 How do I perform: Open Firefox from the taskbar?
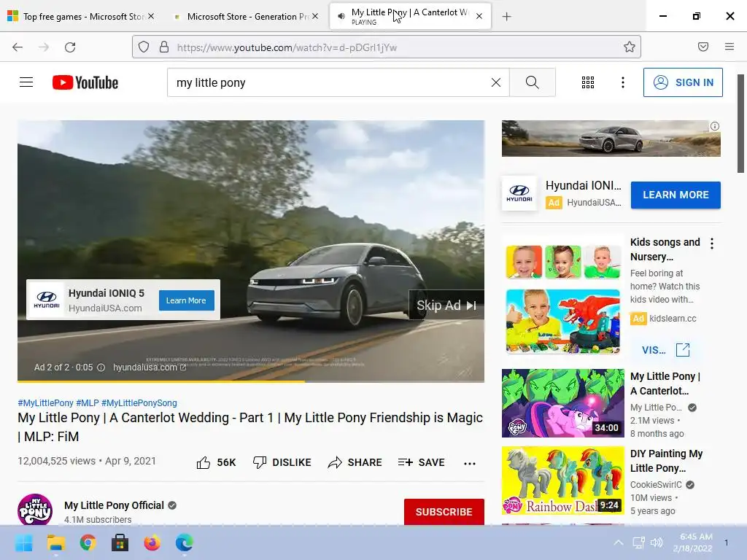[152, 542]
